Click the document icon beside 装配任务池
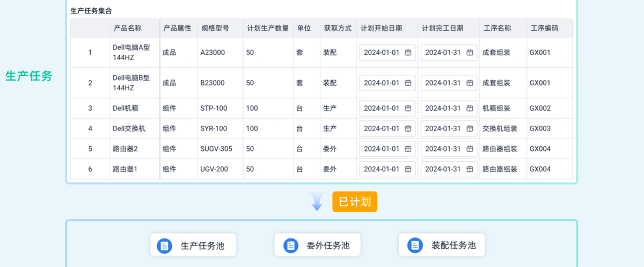 415,246
